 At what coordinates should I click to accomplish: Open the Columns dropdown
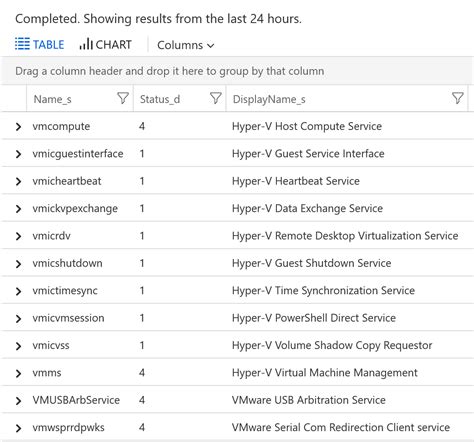click(x=185, y=45)
